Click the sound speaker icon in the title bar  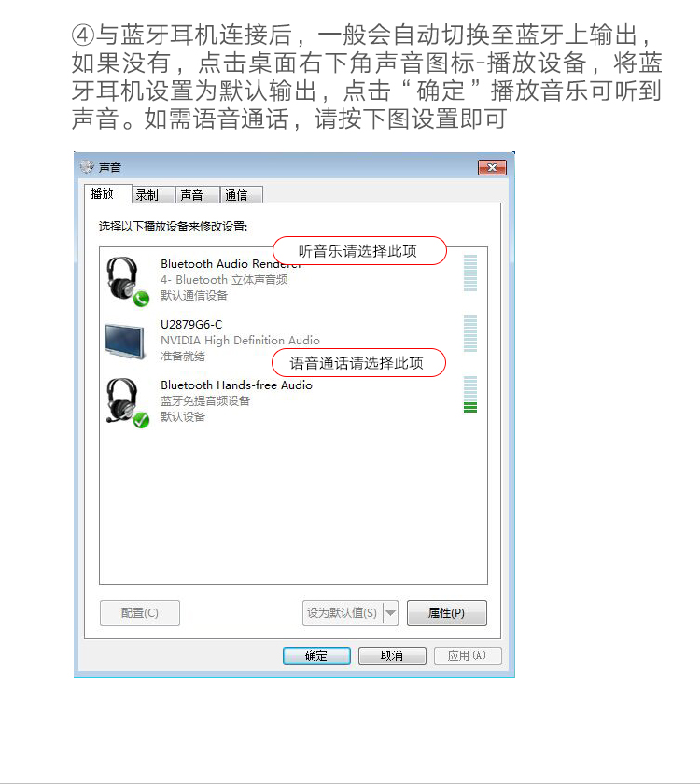[x=87, y=166]
